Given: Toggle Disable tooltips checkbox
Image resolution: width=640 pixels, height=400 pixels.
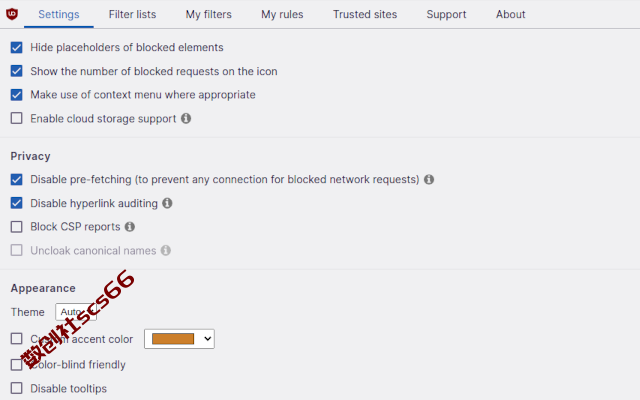Looking at the screenshot, I should point(16,389).
